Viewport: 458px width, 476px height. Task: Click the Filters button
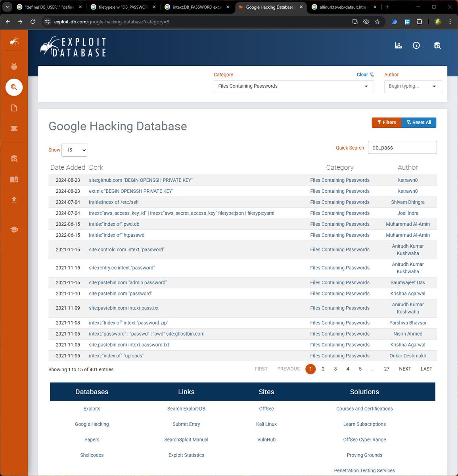tap(387, 123)
